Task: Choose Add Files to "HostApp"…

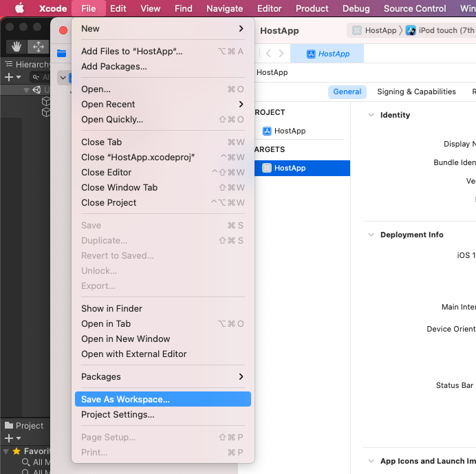Action: coord(163,52)
